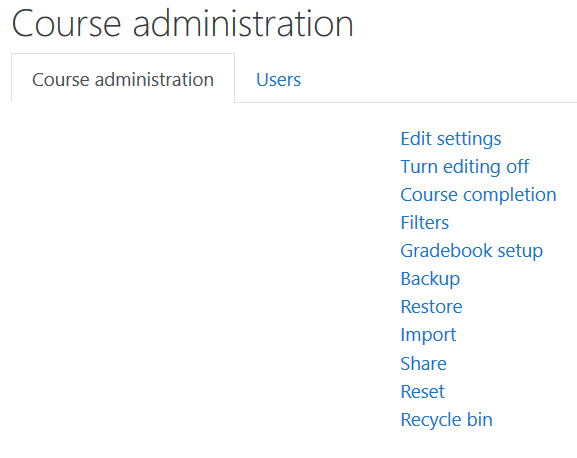Configure grade items through Gradebook setup
This screenshot has width=577, height=458.
click(472, 251)
